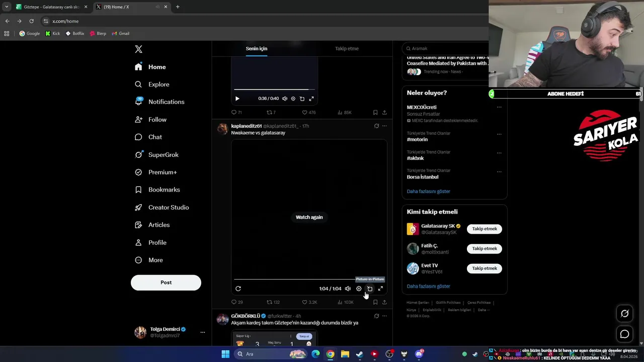Image resolution: width=644 pixels, height=362 pixels.
Task: Fullscreen the 1:04 Nwakaeme video
Action: [380, 289]
